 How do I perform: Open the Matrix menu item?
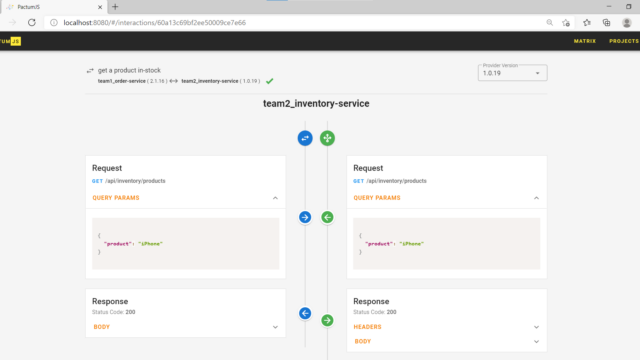(584, 41)
